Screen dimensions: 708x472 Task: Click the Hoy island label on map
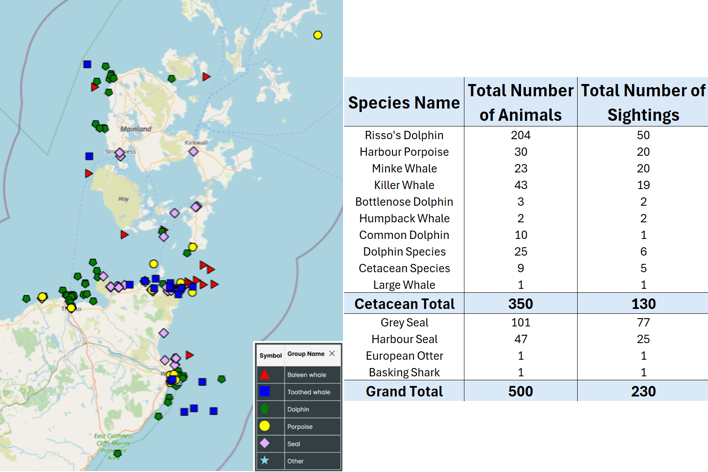pyautogui.click(x=124, y=199)
